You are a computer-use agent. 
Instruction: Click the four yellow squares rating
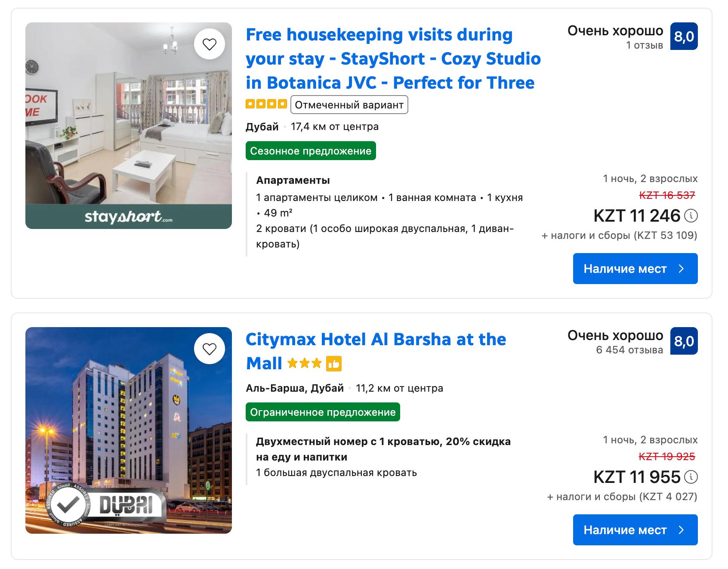pos(266,104)
